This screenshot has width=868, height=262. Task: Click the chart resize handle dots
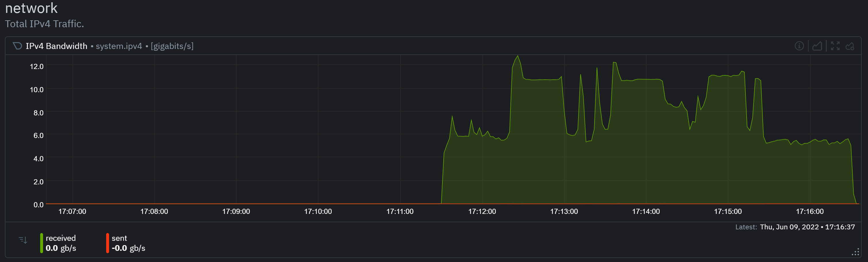pyautogui.click(x=856, y=252)
